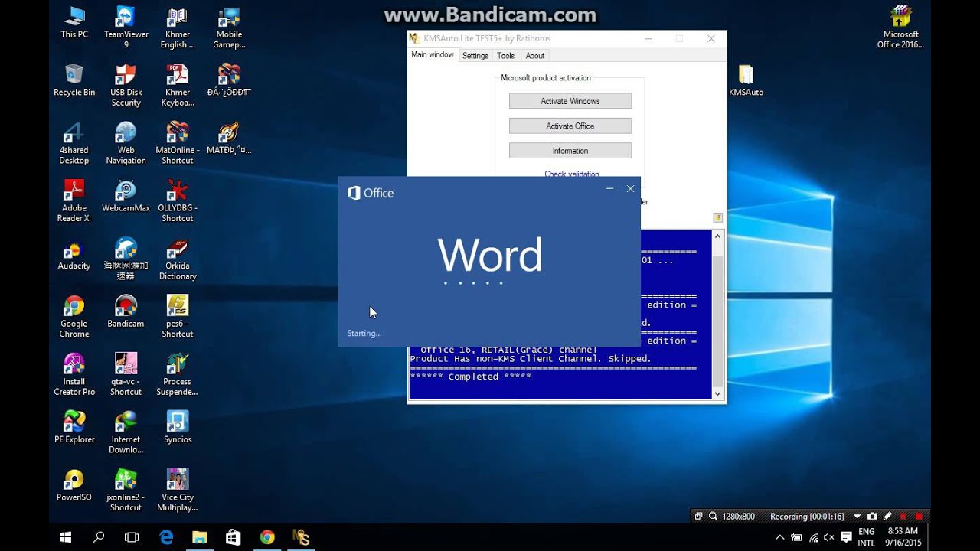The width and height of the screenshot is (980, 551).
Task: Click the muted volume tray icon
Action: pyautogui.click(x=829, y=537)
